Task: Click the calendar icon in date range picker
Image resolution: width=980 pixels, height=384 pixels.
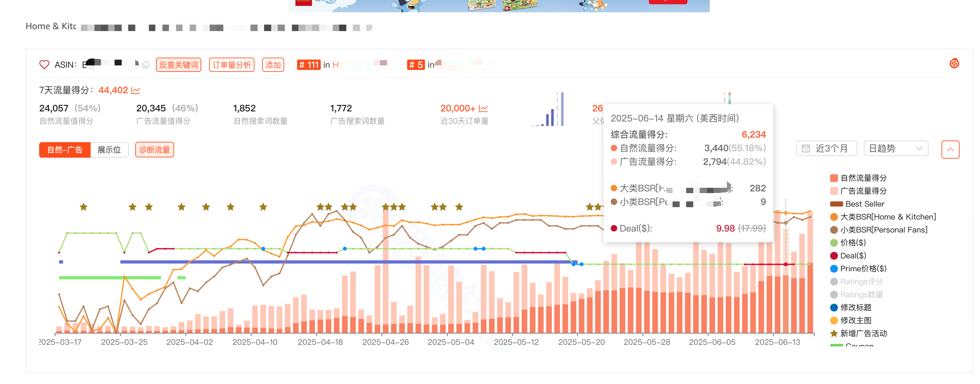Action: pos(806,148)
